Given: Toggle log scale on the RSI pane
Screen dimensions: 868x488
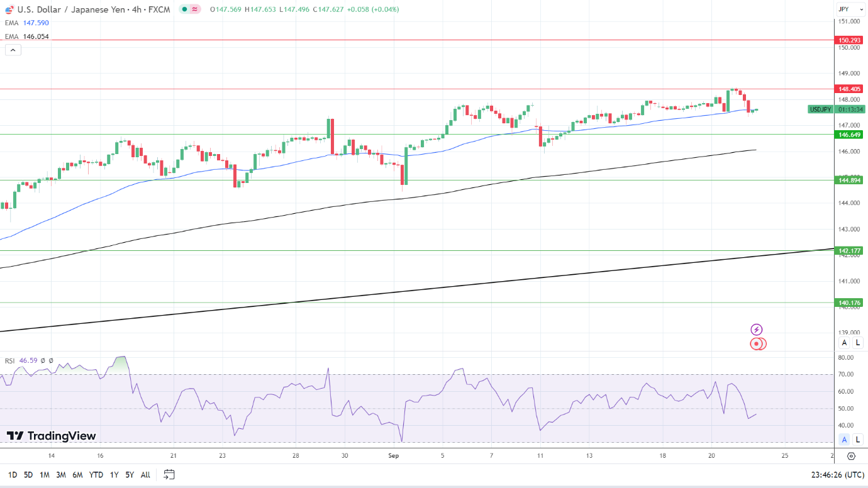Looking at the screenshot, I should point(859,440).
